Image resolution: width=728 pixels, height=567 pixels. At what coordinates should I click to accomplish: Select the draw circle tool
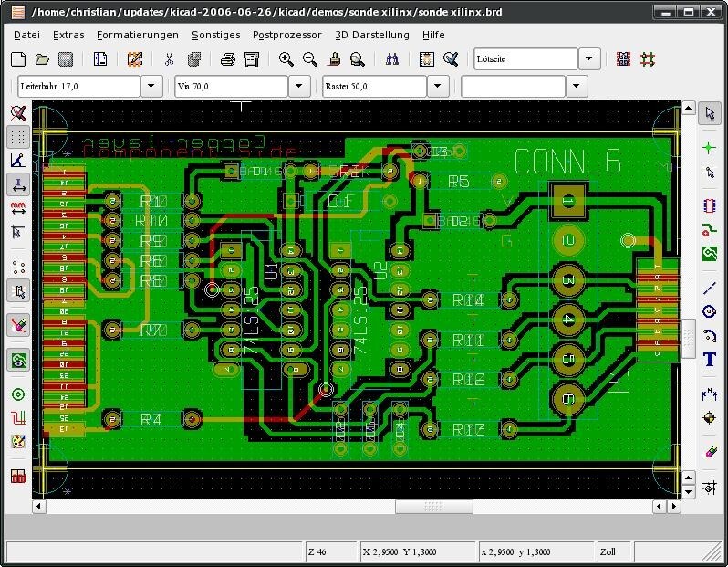click(710, 311)
